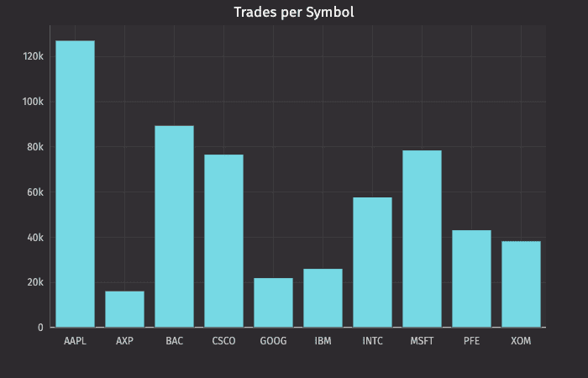This screenshot has width=588, height=378.
Task: Click the AAPL bar in chart
Action: click(75, 184)
